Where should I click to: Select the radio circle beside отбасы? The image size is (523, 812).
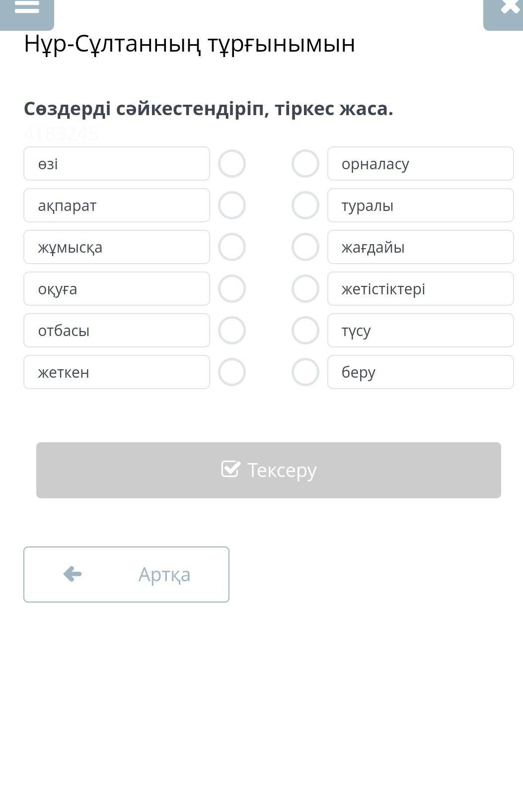[232, 331]
